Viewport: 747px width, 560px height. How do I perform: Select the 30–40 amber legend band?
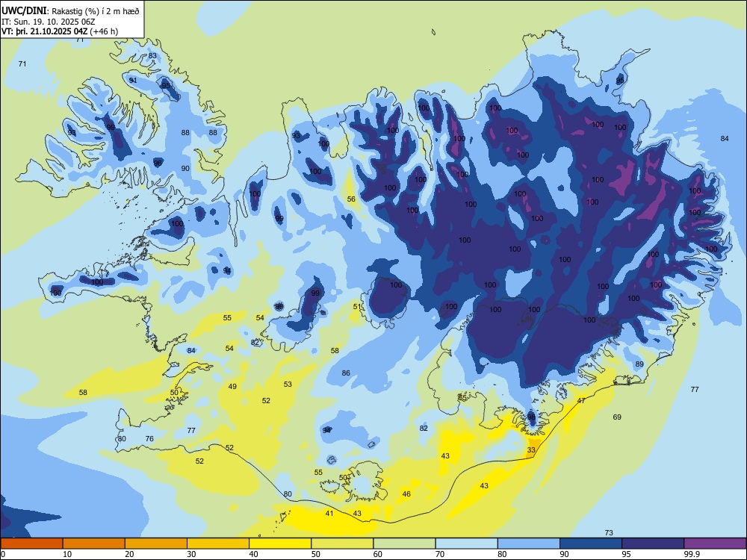(218, 544)
